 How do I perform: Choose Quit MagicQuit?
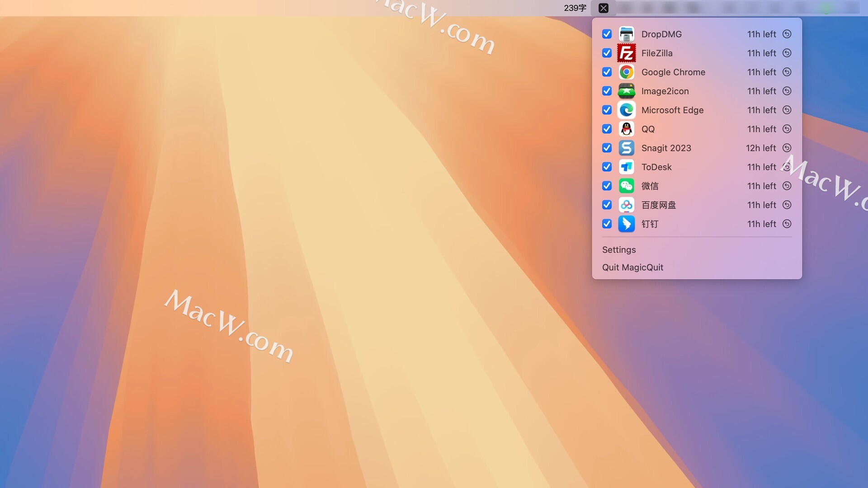632,267
